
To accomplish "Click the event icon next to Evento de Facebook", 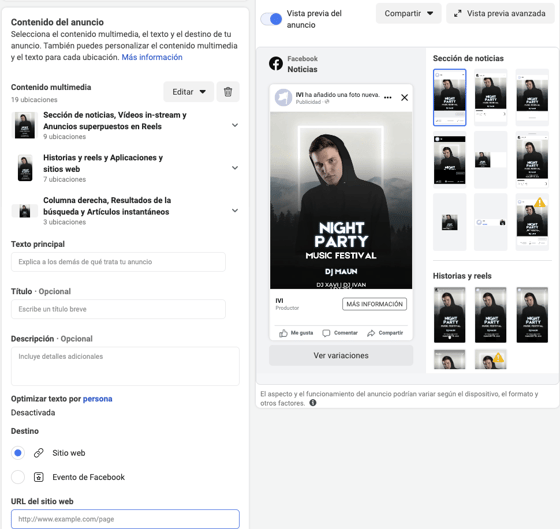I will [39, 477].
